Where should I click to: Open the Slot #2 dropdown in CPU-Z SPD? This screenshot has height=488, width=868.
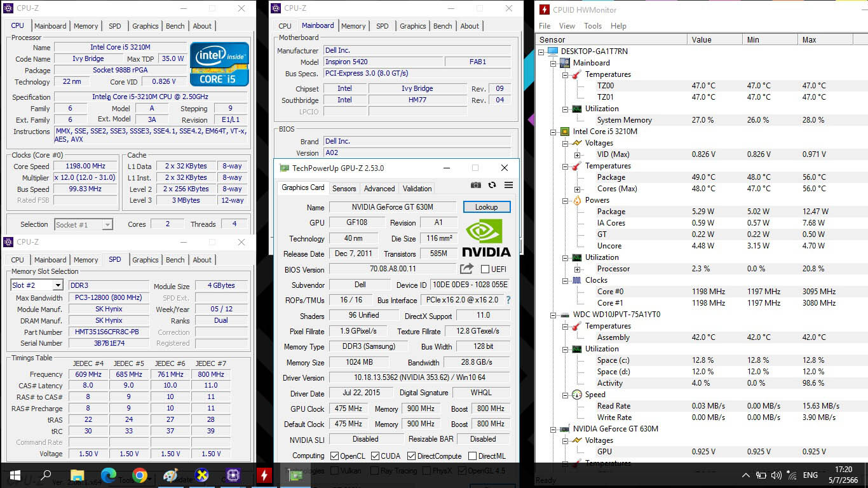point(57,286)
